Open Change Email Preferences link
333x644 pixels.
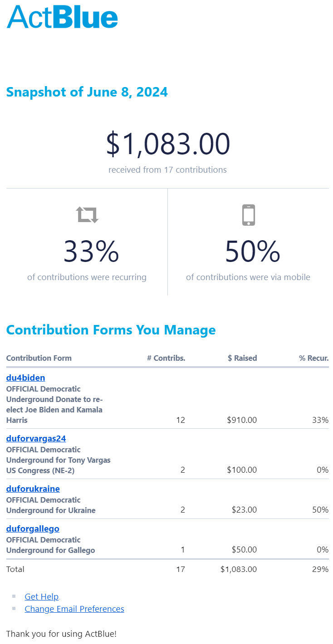click(x=74, y=609)
